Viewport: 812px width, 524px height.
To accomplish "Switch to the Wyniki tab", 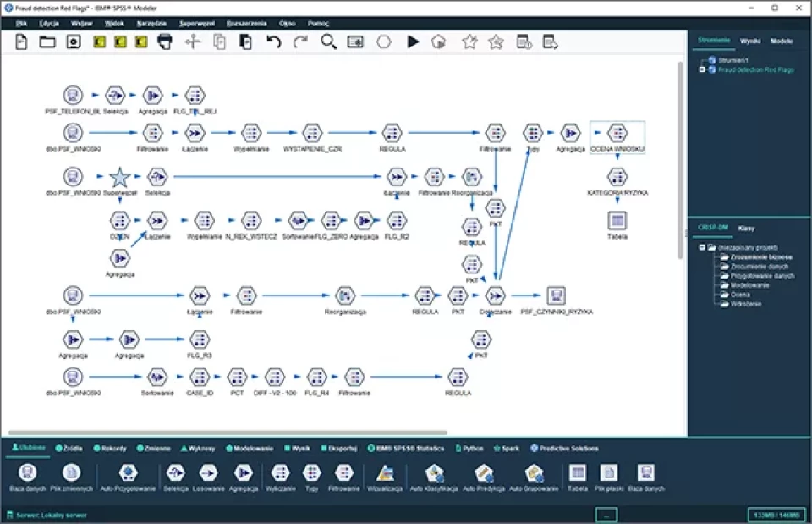I will pos(749,41).
